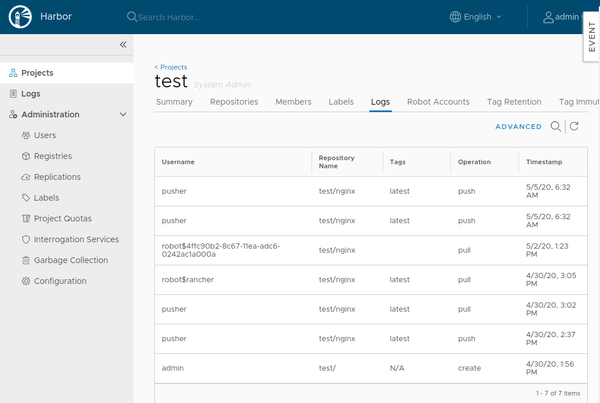Click the Harbor logo icon

point(19,17)
